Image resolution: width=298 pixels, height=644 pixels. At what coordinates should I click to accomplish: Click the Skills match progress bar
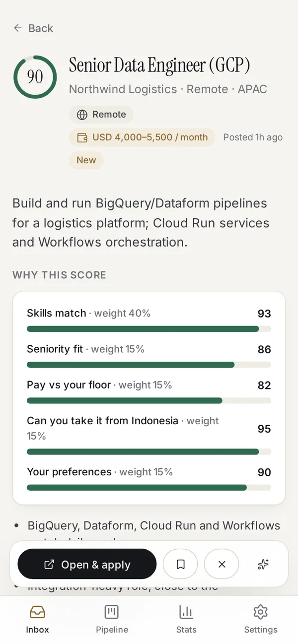coord(149,329)
